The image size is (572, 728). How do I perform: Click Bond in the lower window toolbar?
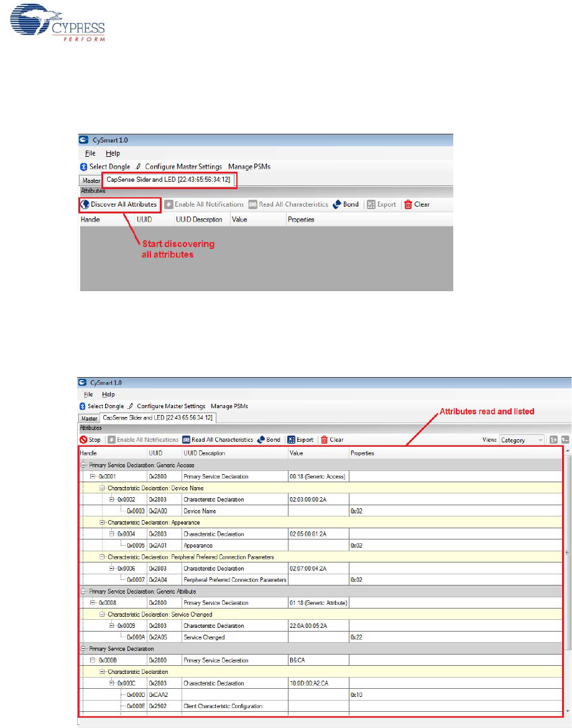(x=269, y=440)
